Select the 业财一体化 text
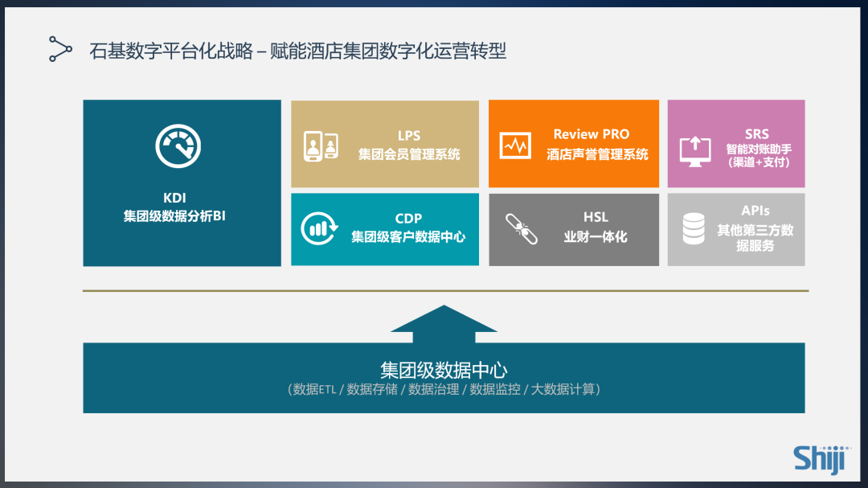This screenshot has width=868, height=488. [x=596, y=237]
